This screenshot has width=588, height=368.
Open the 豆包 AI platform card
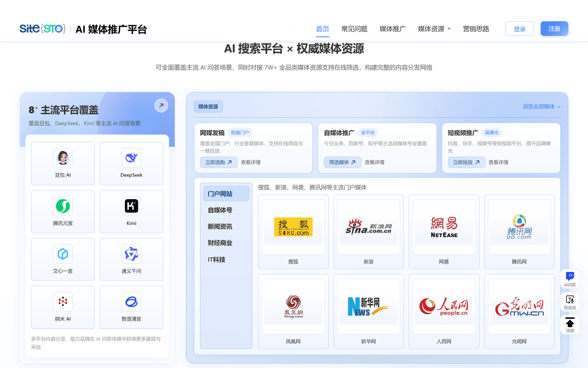[x=63, y=163]
